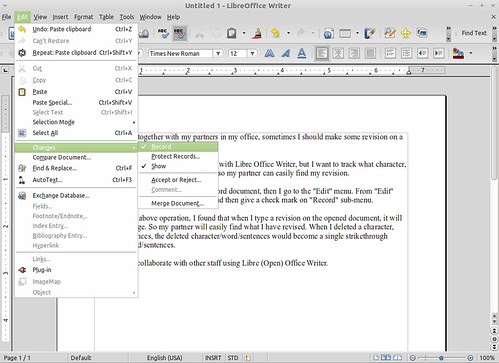Open the Format menu
Image resolution: width=499 pixels, height=363 pixels.
pyautogui.click(x=83, y=17)
